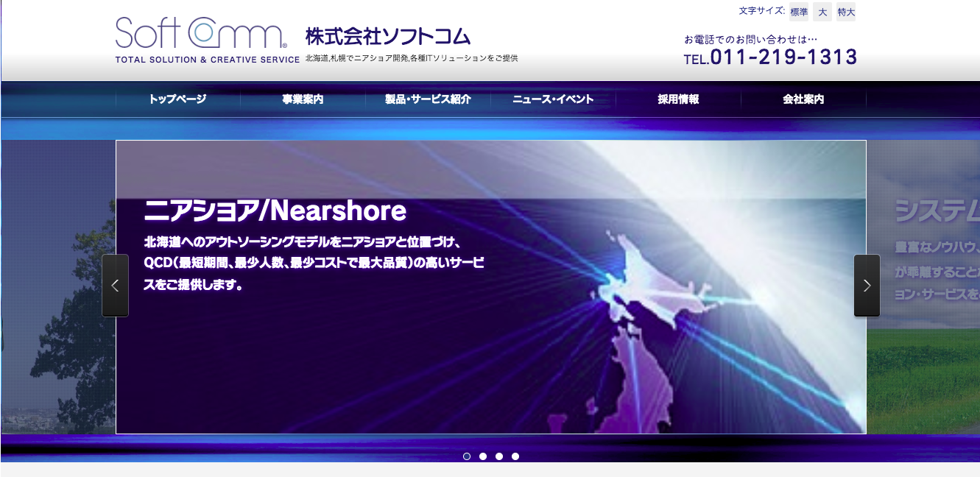Screen dimensions: 980x477
Task: Select the third carousel indicator dot
Action: tap(499, 456)
